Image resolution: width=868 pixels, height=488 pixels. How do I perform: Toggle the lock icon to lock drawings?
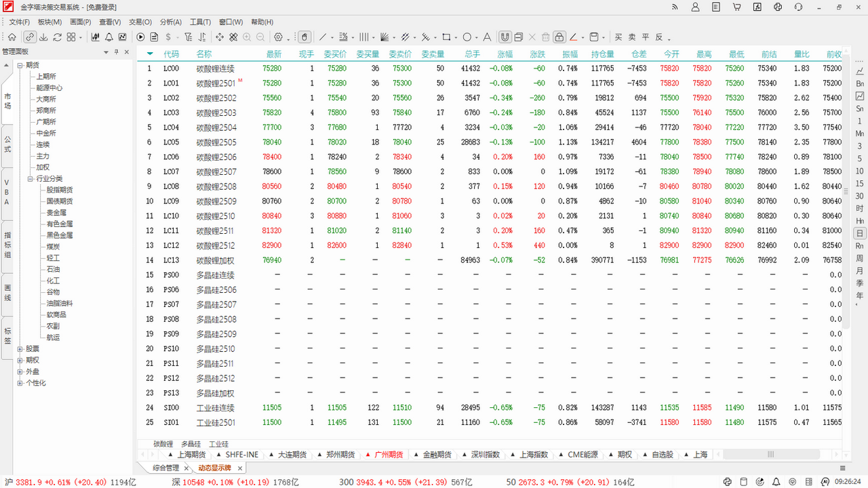(x=559, y=37)
